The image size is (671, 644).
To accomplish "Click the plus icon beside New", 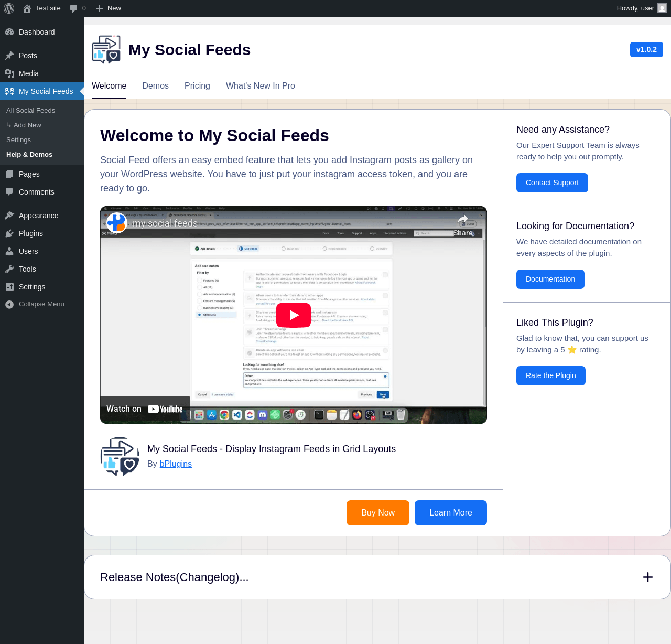I will [99, 8].
